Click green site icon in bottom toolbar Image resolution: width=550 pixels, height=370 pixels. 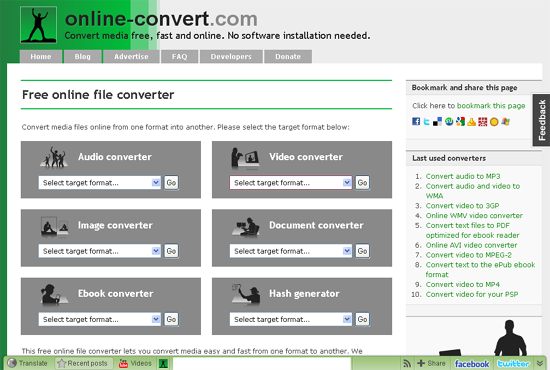[x=163, y=364]
